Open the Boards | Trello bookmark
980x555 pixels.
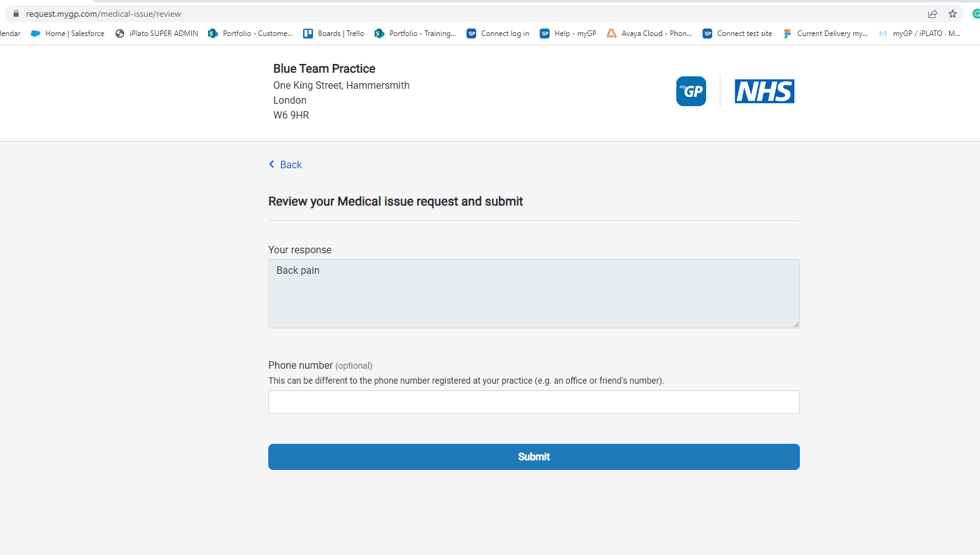(x=334, y=34)
